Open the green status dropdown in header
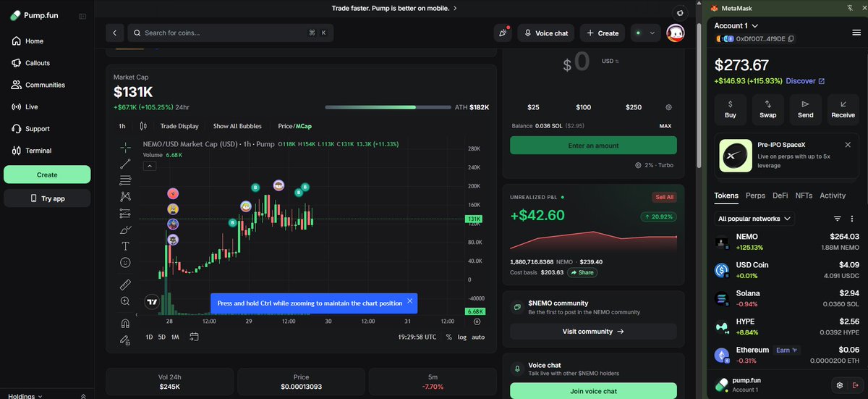The image size is (868, 399). pyautogui.click(x=646, y=33)
